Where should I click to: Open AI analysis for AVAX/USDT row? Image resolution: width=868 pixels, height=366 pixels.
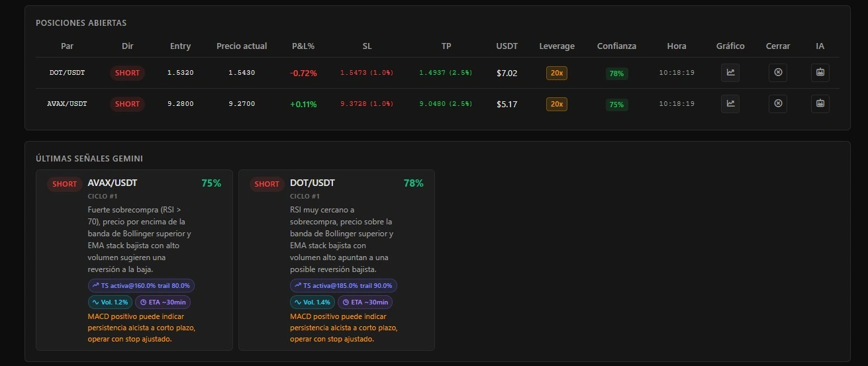coord(820,103)
